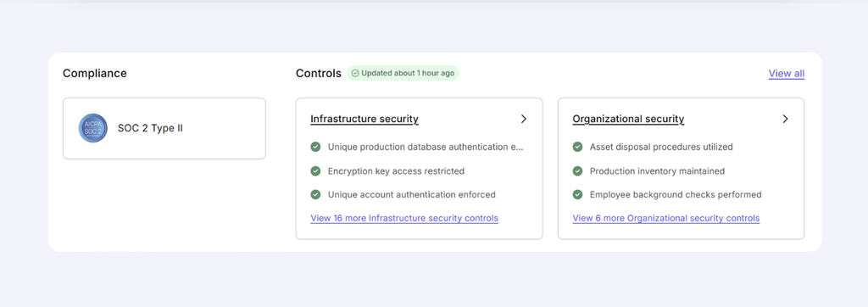Click the Updated about 1 hour ago badge
Screen dimensions: 868x307
(403, 73)
